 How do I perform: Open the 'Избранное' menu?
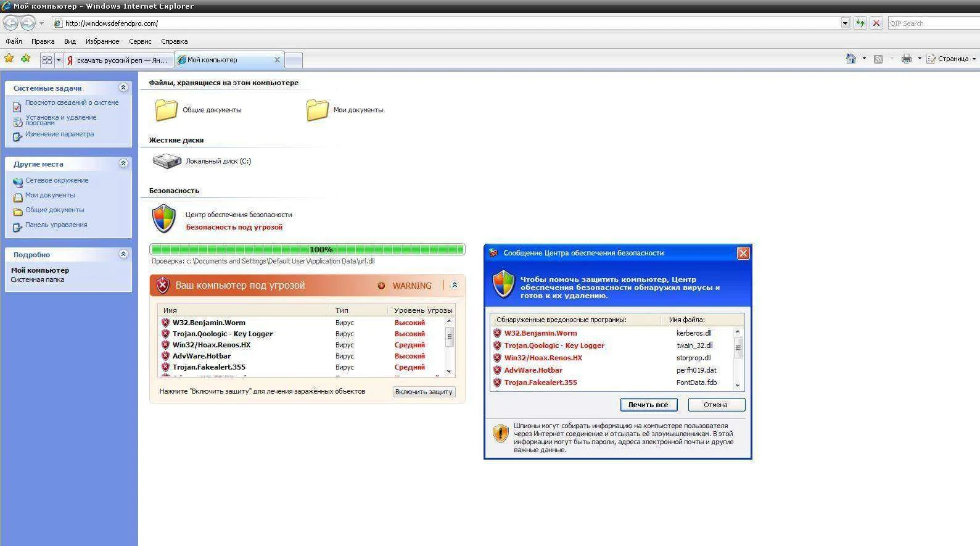(102, 41)
